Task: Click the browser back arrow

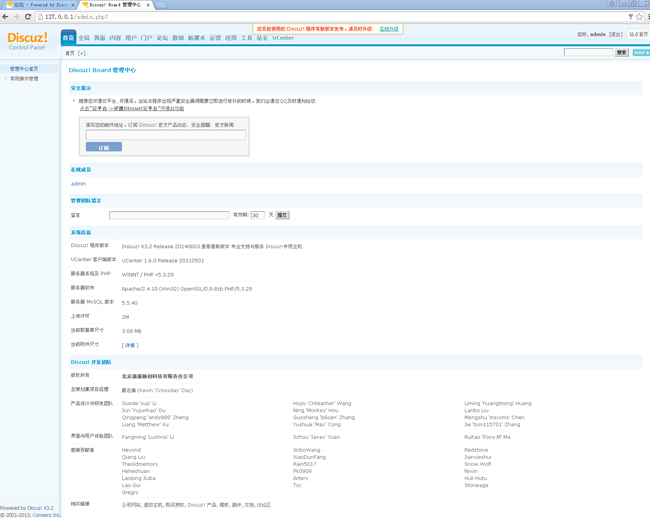Action: click(6, 17)
